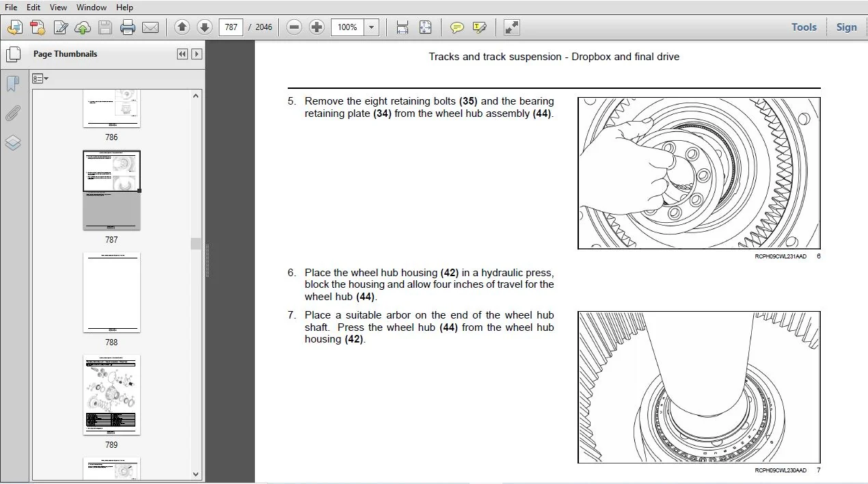
Task: Click the navigation pane divider handle
Action: coord(207,260)
